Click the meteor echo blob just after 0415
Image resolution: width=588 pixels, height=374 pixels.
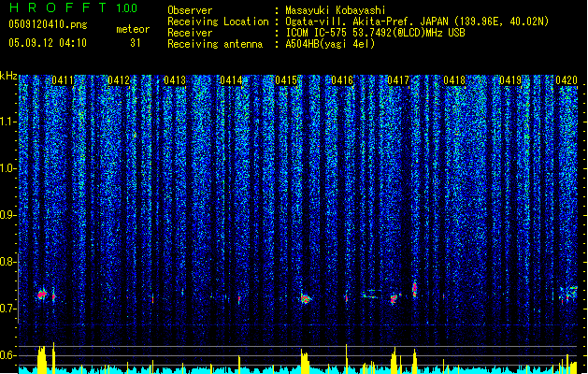[306, 299]
